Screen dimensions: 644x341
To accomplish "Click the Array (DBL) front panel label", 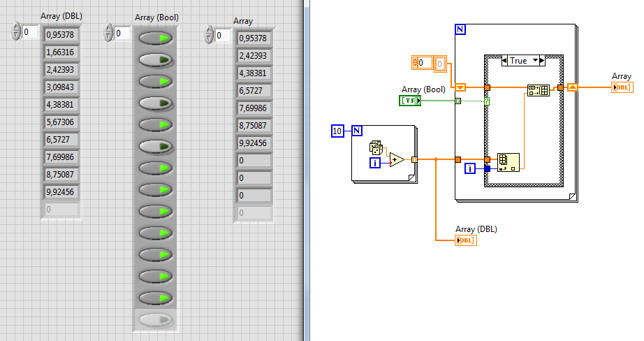I will coord(61,16).
